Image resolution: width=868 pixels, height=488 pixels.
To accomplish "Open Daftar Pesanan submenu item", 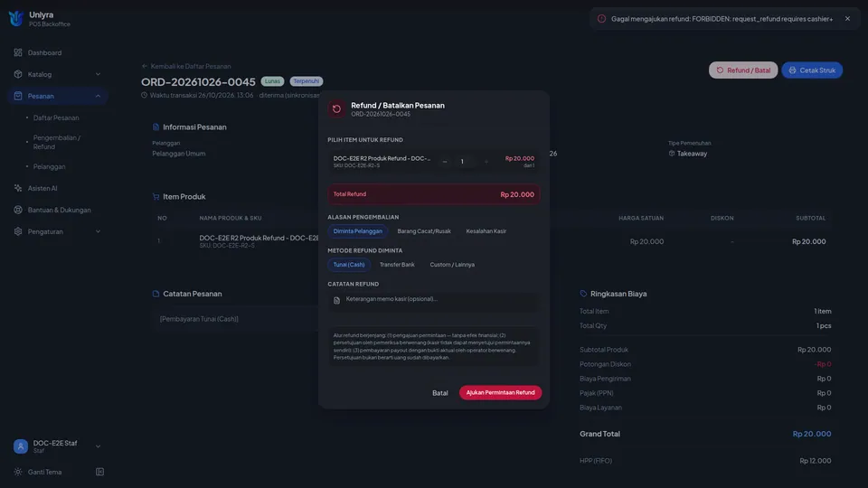I will click(x=56, y=117).
